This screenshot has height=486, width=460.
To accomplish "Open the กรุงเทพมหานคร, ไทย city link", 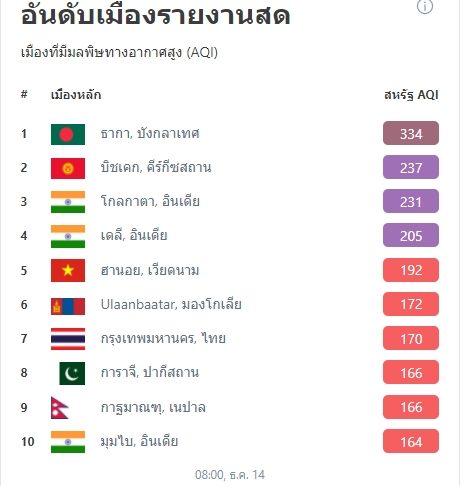I will pyautogui.click(x=163, y=339).
